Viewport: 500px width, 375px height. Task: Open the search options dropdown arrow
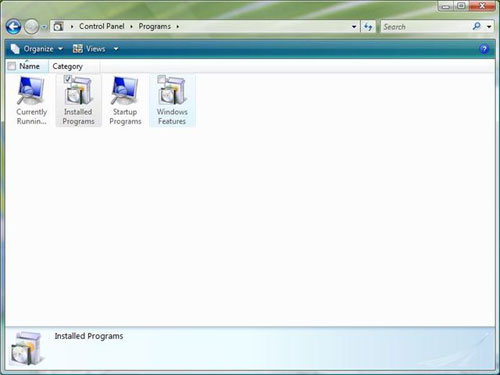[x=489, y=27]
